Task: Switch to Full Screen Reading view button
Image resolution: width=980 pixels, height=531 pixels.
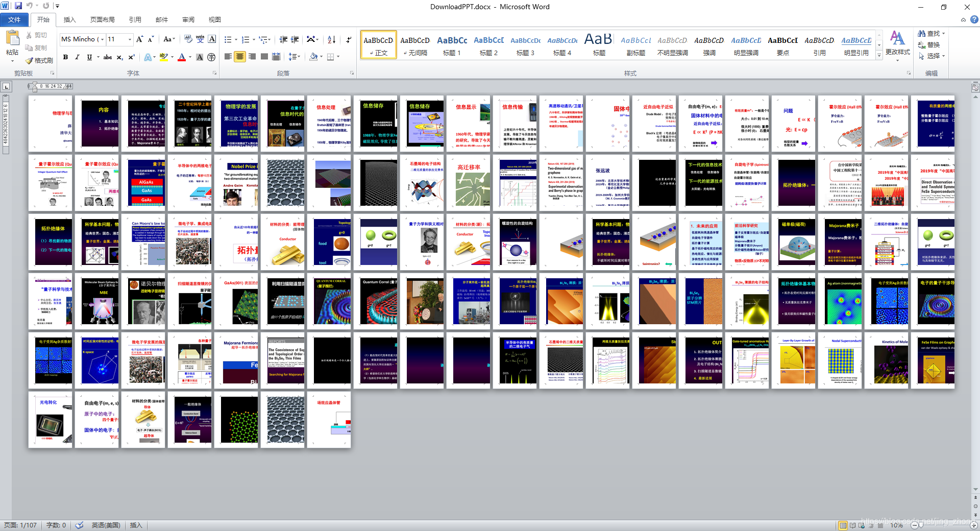Action: coord(853,525)
